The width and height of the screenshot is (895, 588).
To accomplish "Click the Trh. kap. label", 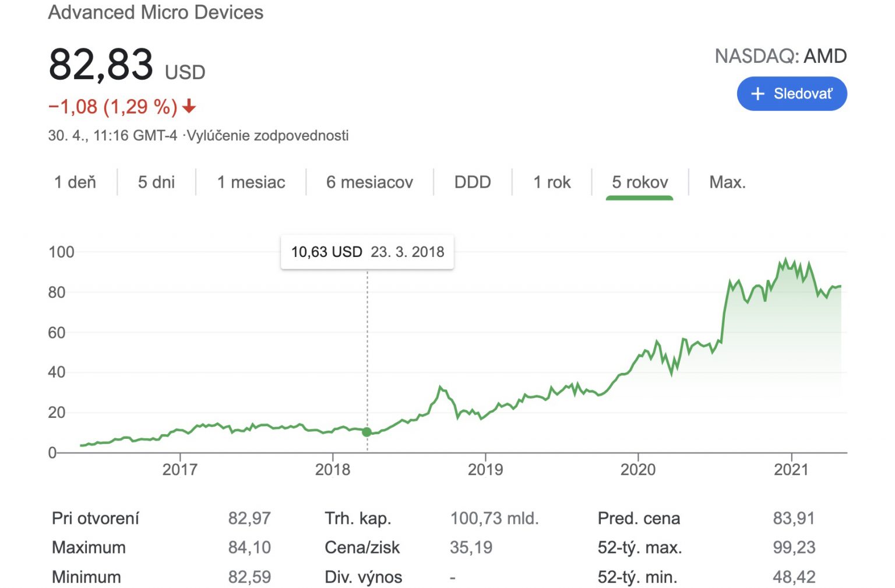I will pyautogui.click(x=358, y=518).
